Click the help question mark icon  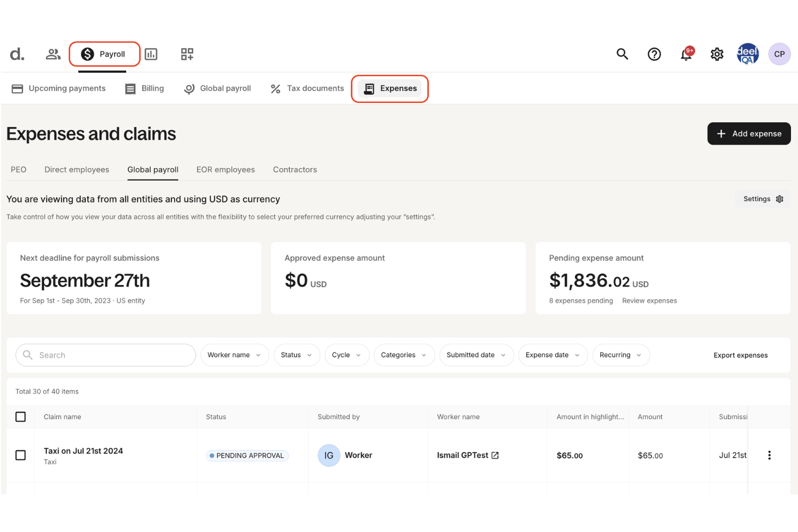coord(654,54)
